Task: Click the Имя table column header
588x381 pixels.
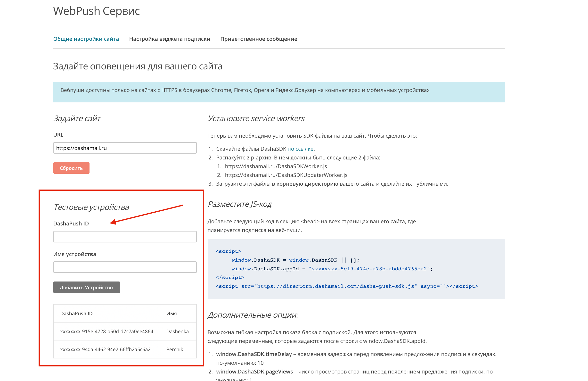Action: [171, 313]
